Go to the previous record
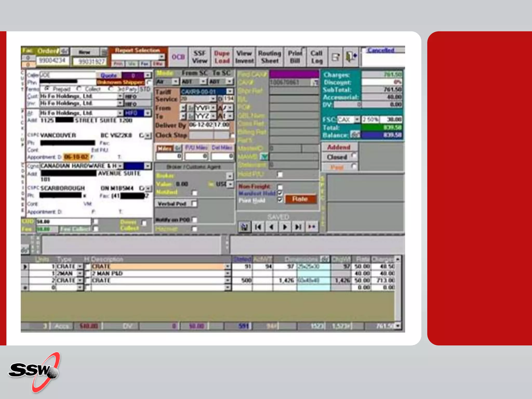This screenshot has width=532, height=399. click(x=271, y=227)
